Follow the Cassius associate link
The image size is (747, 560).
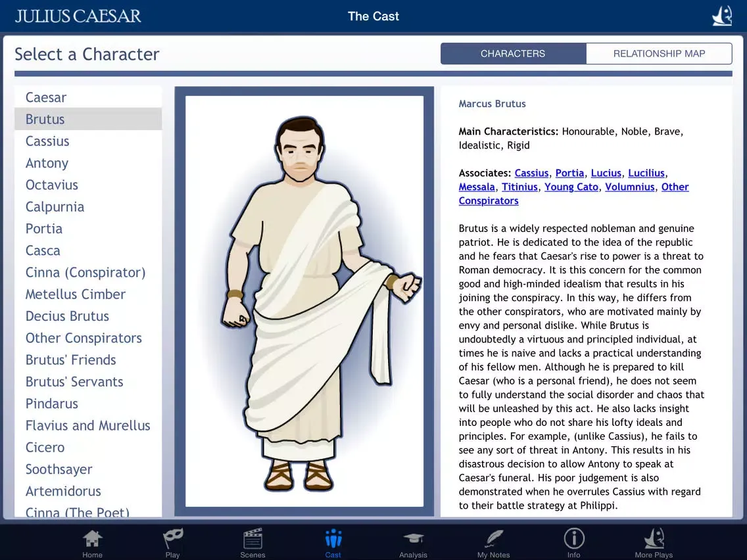coord(531,174)
